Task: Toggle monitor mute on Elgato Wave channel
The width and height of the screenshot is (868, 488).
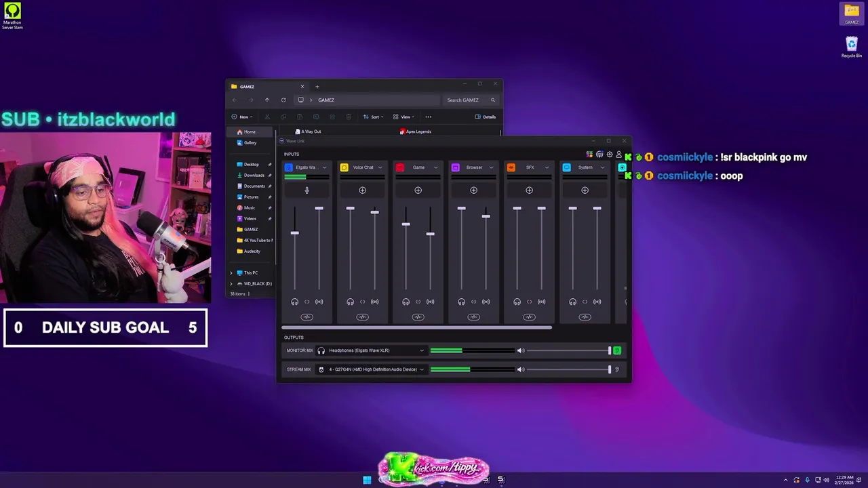Action: [x=294, y=302]
